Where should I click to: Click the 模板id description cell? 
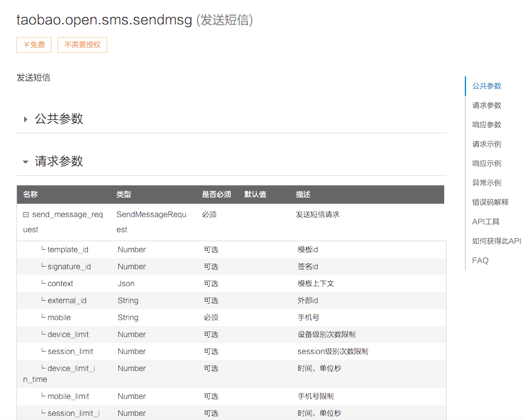point(308,250)
